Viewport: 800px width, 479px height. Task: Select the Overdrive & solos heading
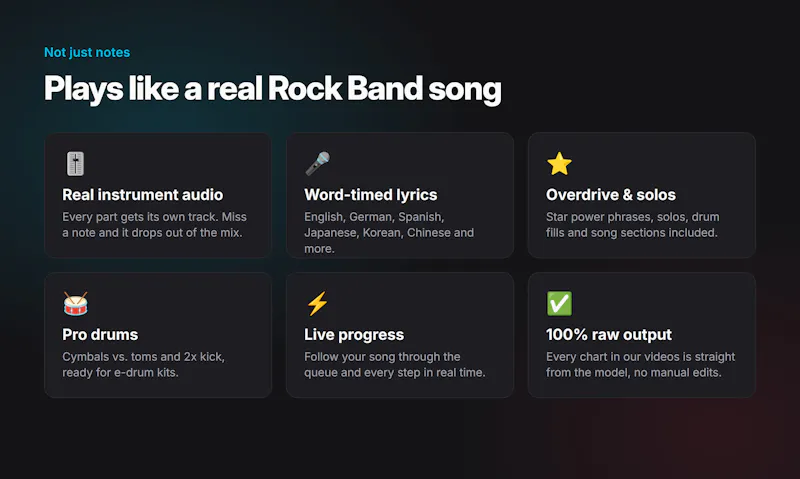[x=611, y=195]
